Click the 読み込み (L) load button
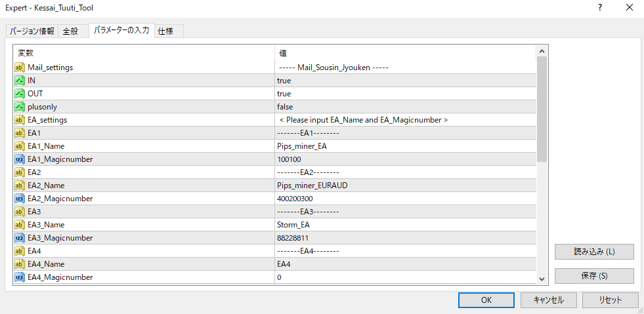 coord(594,252)
